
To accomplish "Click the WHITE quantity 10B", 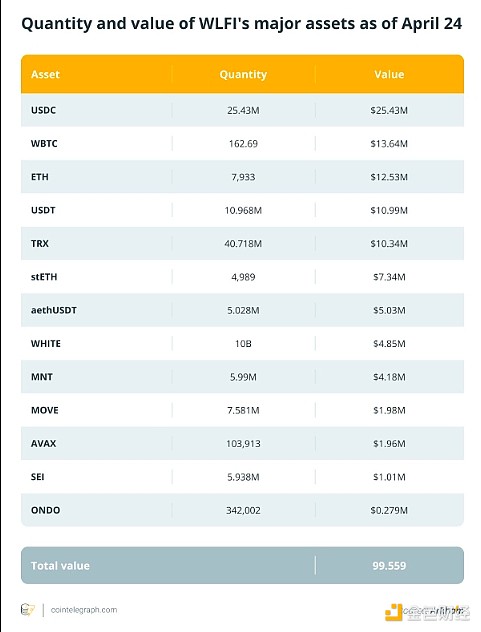I will 243,344.
